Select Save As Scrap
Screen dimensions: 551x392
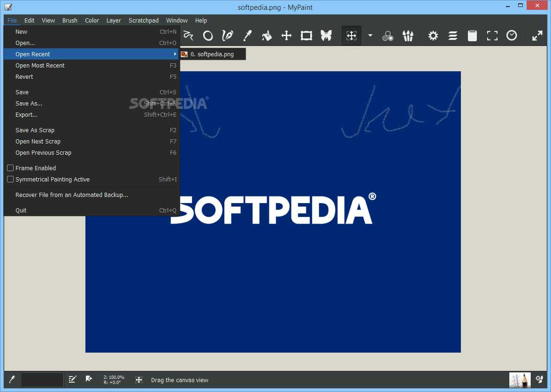92,130
